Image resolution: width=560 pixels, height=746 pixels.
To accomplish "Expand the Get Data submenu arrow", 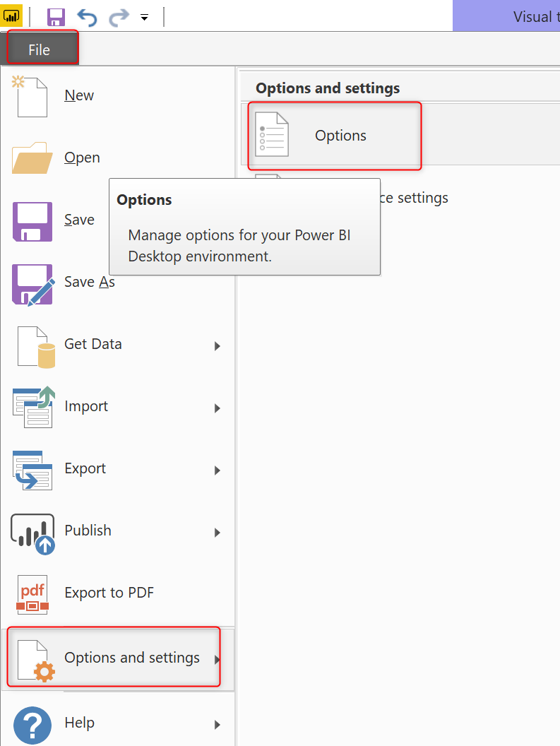I will point(218,346).
